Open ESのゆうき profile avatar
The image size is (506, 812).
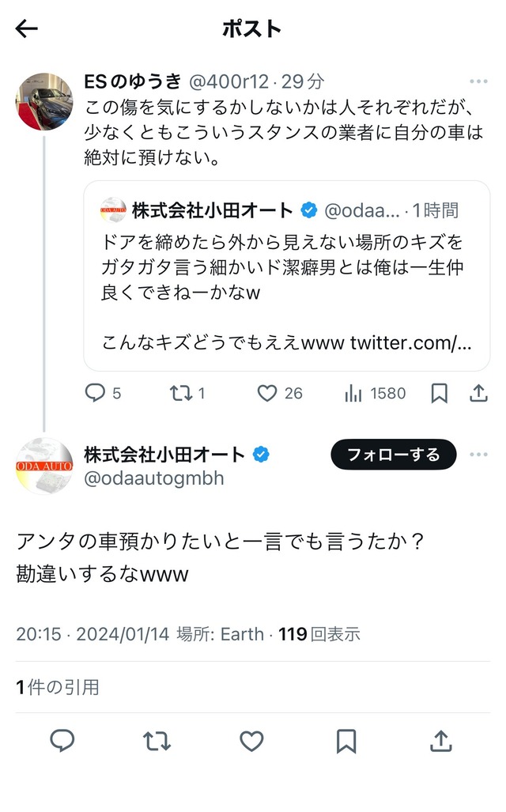[x=44, y=100]
